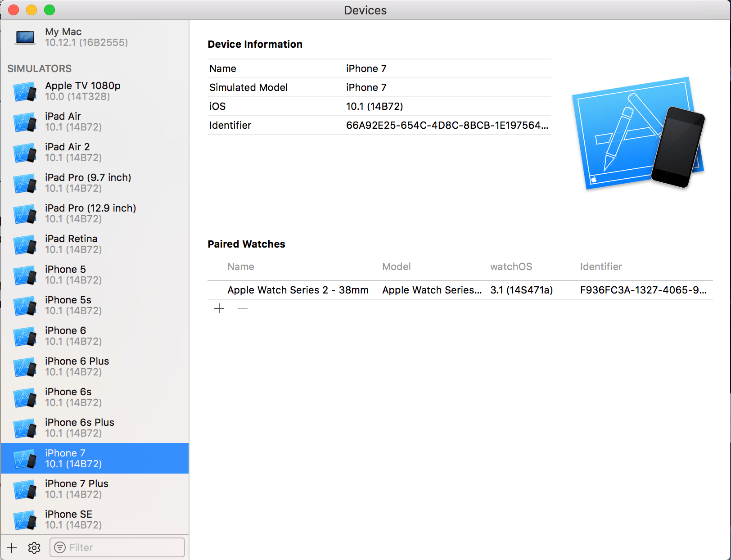Click the Name column header in Paired Watches
Image resolution: width=731 pixels, height=560 pixels.
(x=241, y=266)
